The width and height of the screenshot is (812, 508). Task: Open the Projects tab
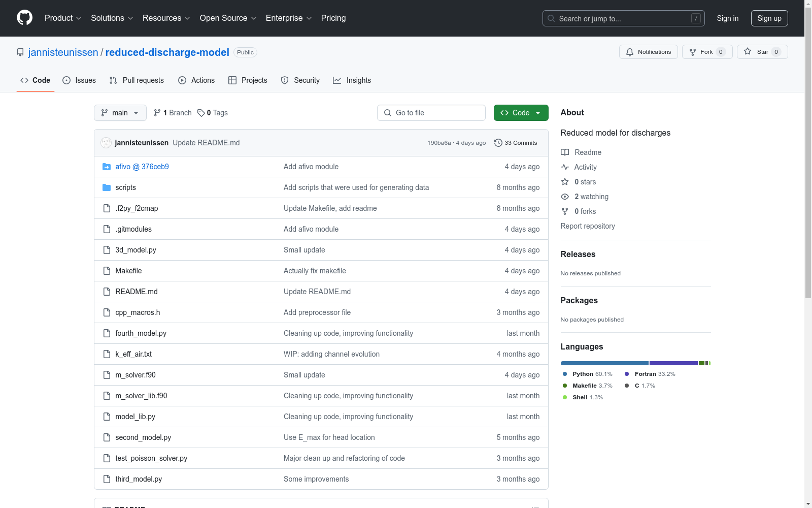[x=248, y=80]
